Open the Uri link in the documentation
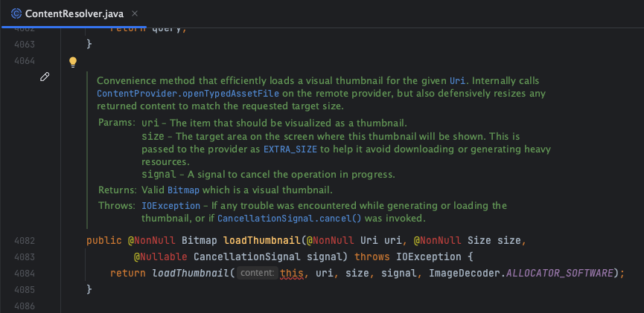Image resolution: width=644 pixels, height=313 pixels. point(457,81)
